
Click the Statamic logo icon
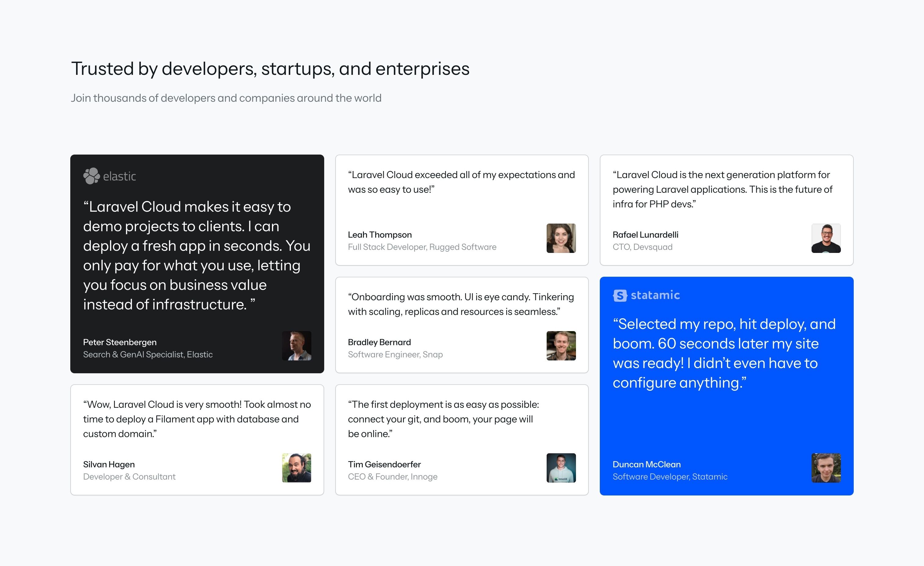[x=620, y=295]
